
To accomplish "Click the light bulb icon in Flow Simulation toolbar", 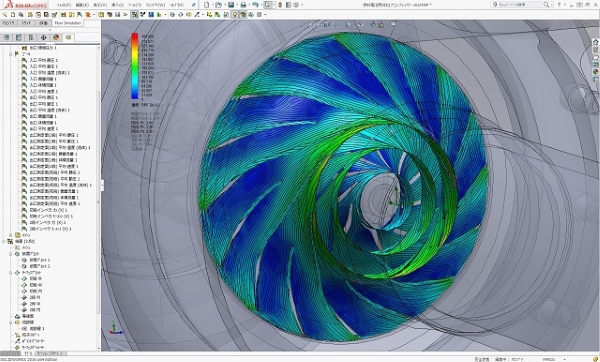I will click(235, 15).
